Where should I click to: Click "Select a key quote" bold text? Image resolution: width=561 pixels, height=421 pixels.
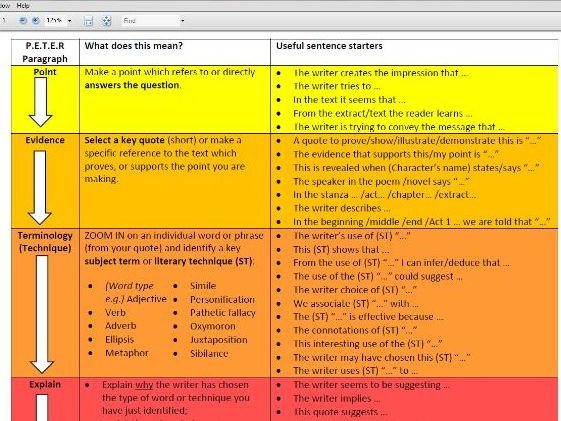point(125,140)
